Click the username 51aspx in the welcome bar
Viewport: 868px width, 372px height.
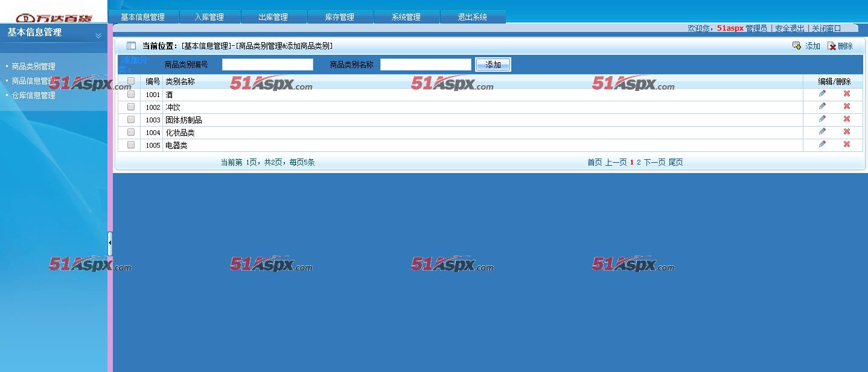730,28
